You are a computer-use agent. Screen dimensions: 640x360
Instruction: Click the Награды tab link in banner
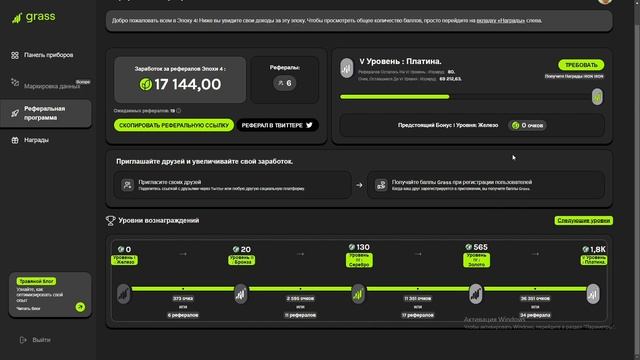pos(500,20)
